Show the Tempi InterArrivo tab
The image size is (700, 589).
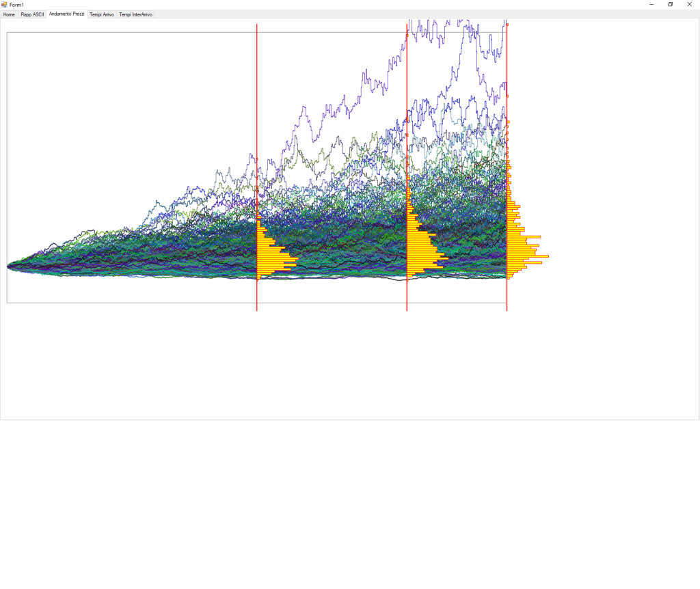(x=135, y=14)
